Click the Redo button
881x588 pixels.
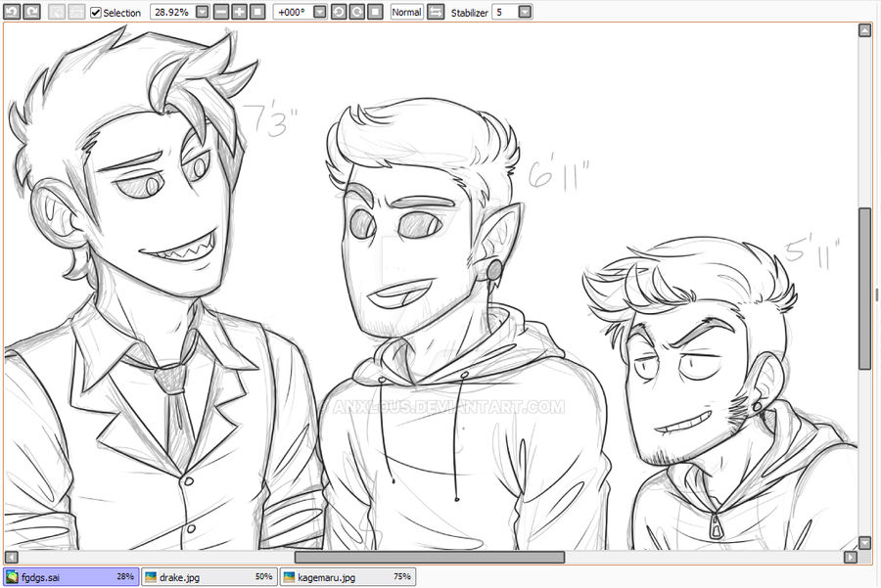tap(31, 11)
